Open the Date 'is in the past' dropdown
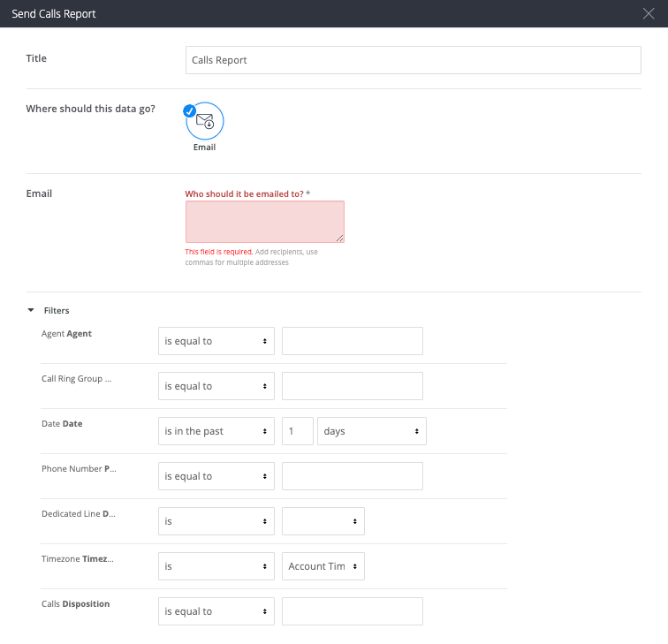This screenshot has width=668, height=644. [x=216, y=431]
